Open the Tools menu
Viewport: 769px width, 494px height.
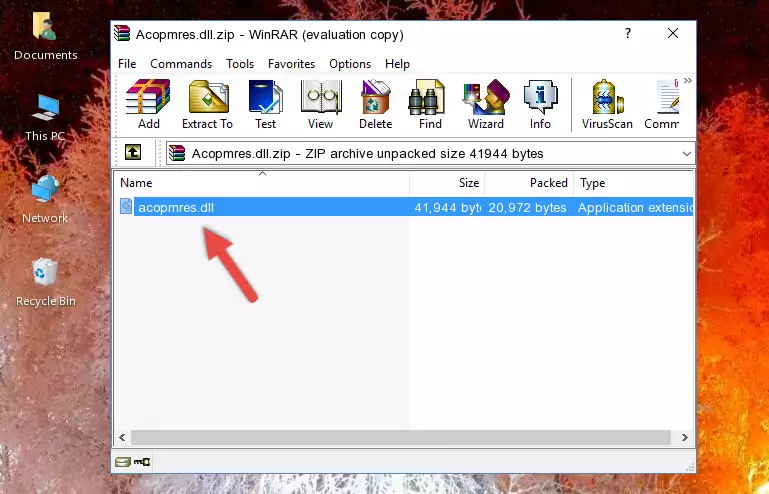coord(240,64)
